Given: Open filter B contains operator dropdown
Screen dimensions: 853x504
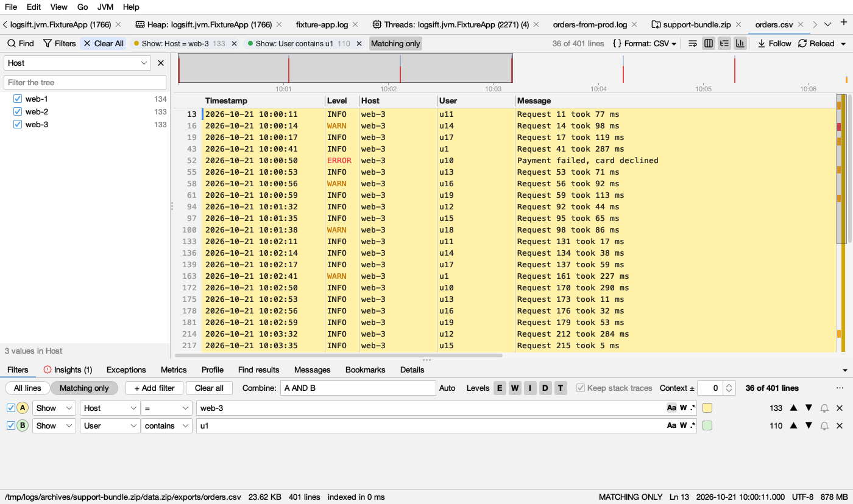Looking at the screenshot, I should click(x=167, y=426).
